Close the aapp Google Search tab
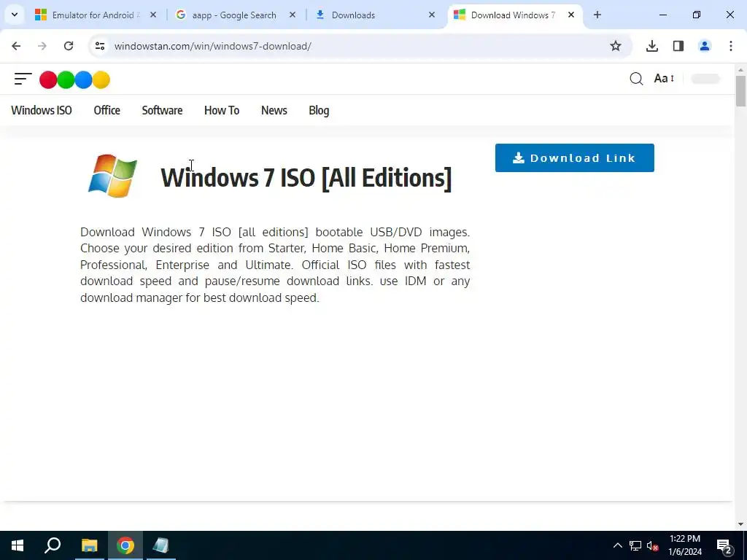Screen dimensions: 747x560 point(293,15)
